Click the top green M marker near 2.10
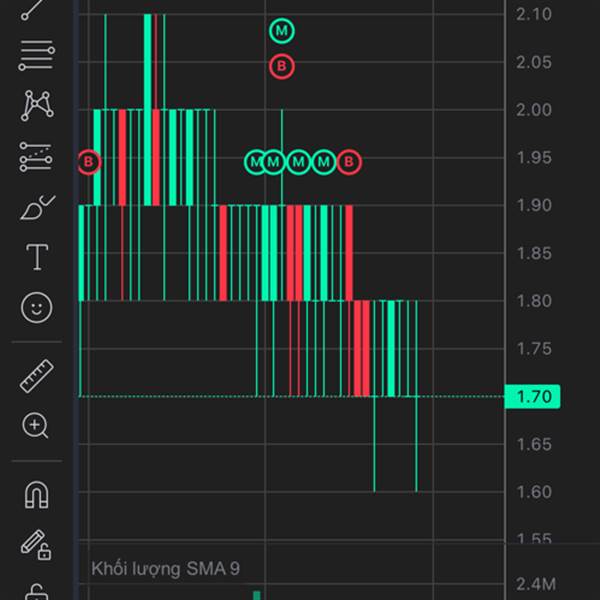 point(282,31)
